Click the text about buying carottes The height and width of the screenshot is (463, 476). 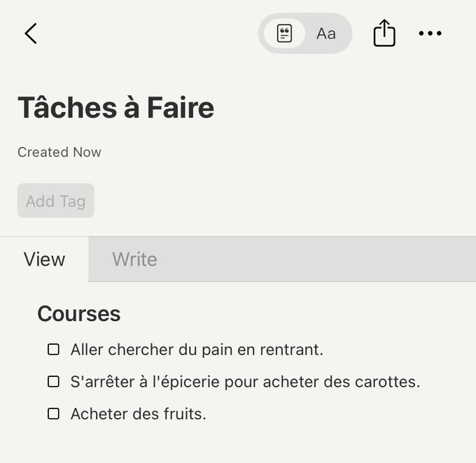(x=245, y=382)
